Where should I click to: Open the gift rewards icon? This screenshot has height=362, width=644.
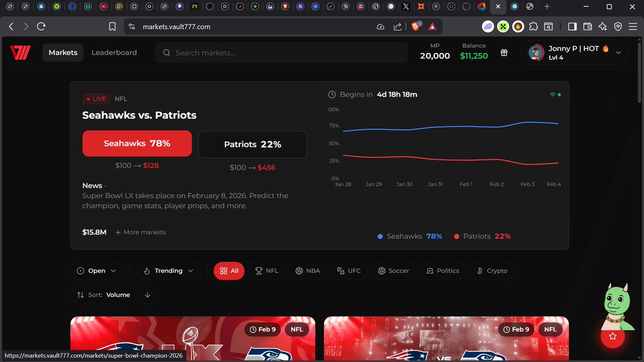pyautogui.click(x=504, y=53)
